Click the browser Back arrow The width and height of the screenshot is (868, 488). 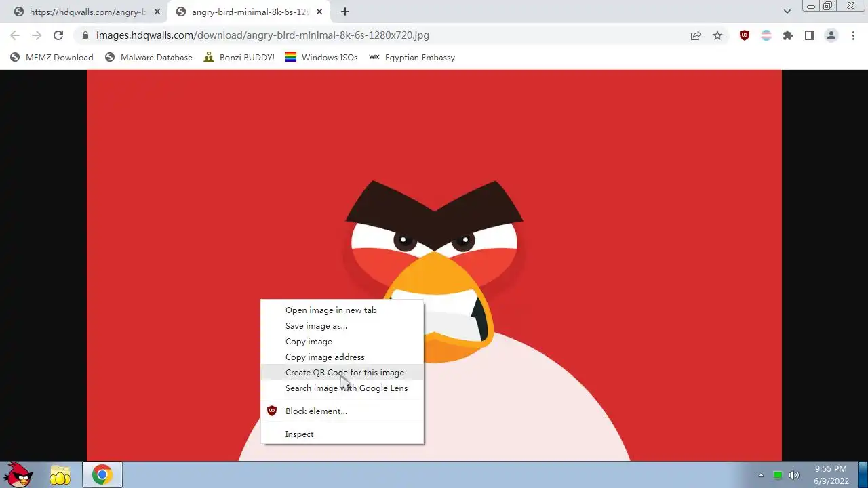(15, 35)
